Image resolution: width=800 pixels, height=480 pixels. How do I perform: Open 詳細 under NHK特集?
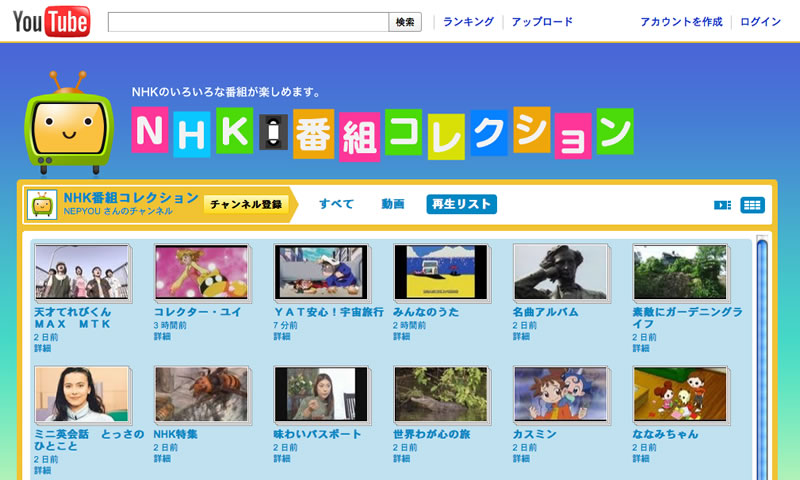(x=162, y=459)
